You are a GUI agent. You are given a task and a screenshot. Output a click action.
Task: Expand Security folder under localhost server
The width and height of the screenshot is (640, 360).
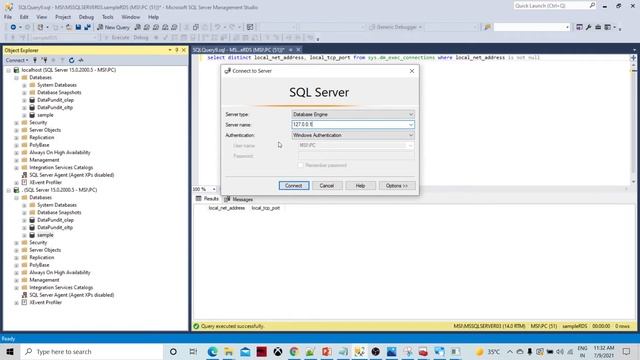pos(16,122)
